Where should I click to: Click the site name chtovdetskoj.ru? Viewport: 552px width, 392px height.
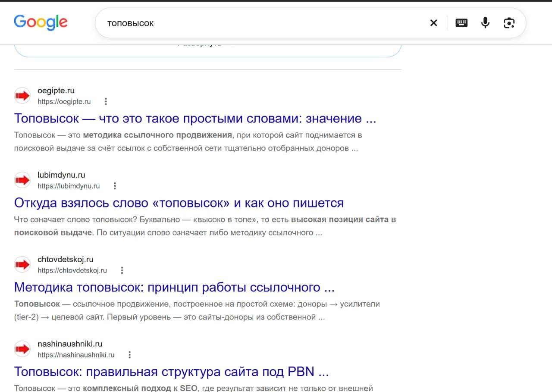coord(66,260)
